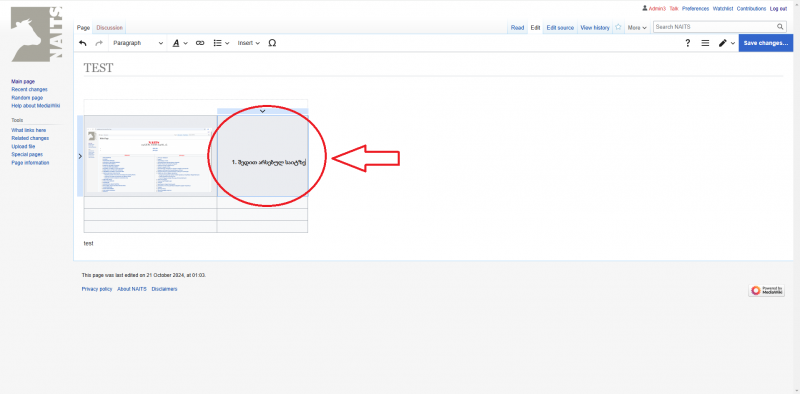Viewport: 800px width, 394px height.
Task: Go to Main page
Action: coord(23,82)
